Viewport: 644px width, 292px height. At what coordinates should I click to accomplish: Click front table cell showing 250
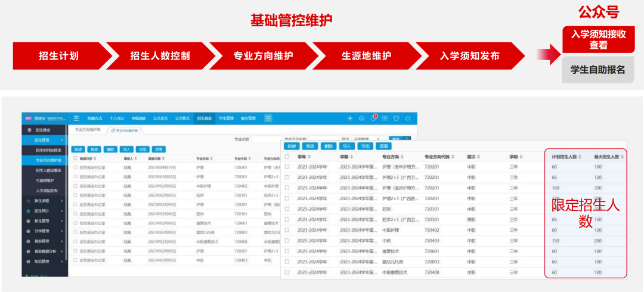click(599, 241)
